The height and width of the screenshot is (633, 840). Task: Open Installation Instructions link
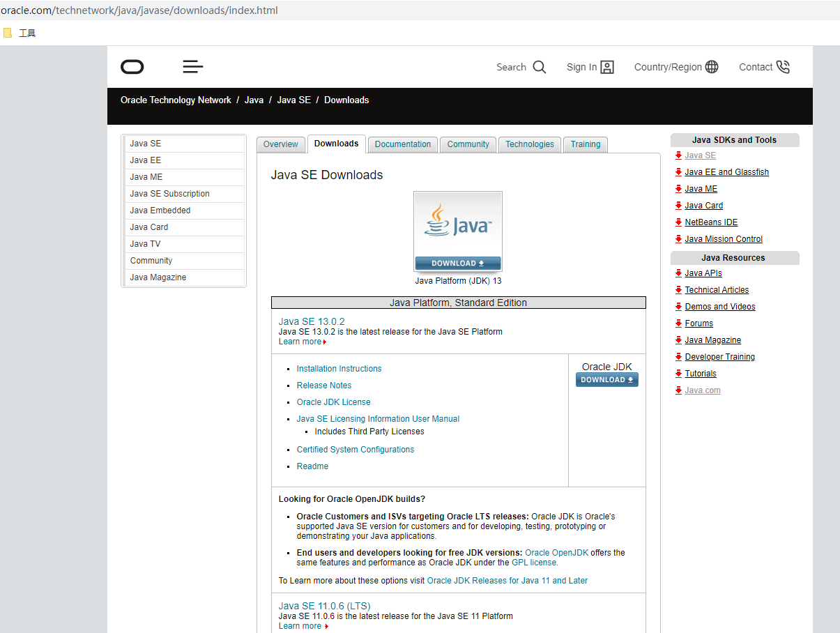339,369
